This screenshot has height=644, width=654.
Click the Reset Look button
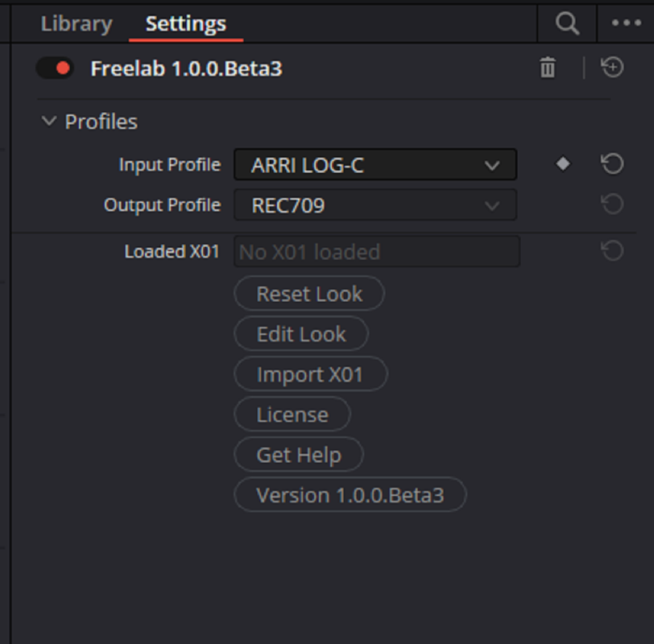coord(309,294)
